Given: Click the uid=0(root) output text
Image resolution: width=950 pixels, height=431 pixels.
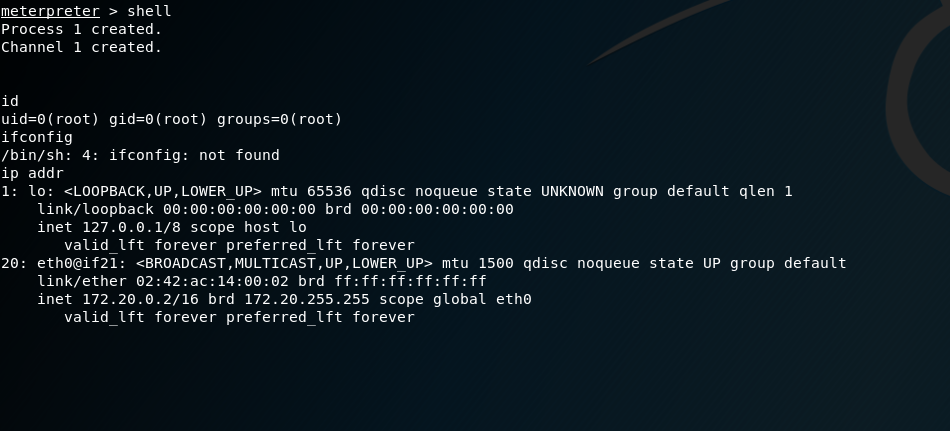Looking at the screenshot, I should click(50, 119).
